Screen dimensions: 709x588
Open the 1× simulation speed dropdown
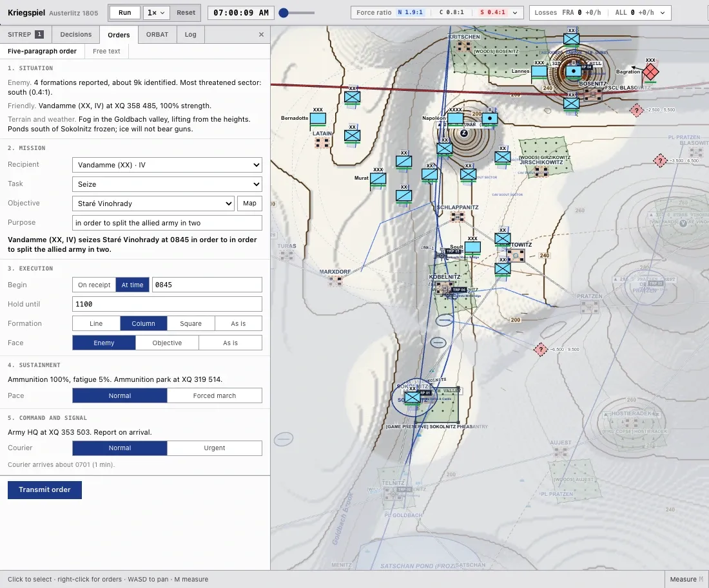[x=156, y=13]
